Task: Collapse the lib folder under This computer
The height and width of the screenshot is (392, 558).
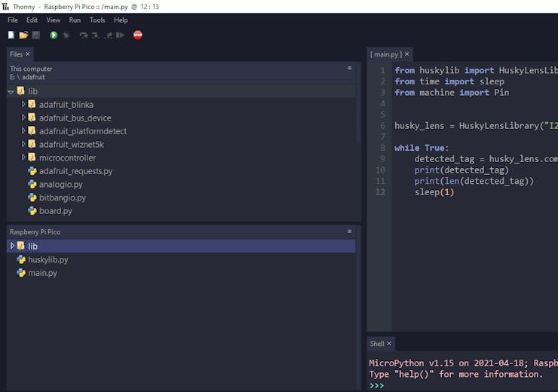Action: point(11,91)
